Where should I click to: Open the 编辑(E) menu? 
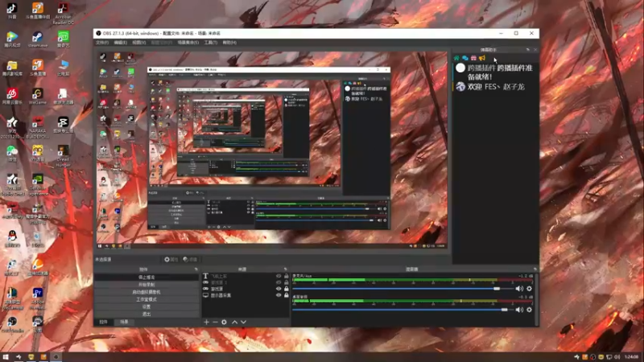pos(120,43)
